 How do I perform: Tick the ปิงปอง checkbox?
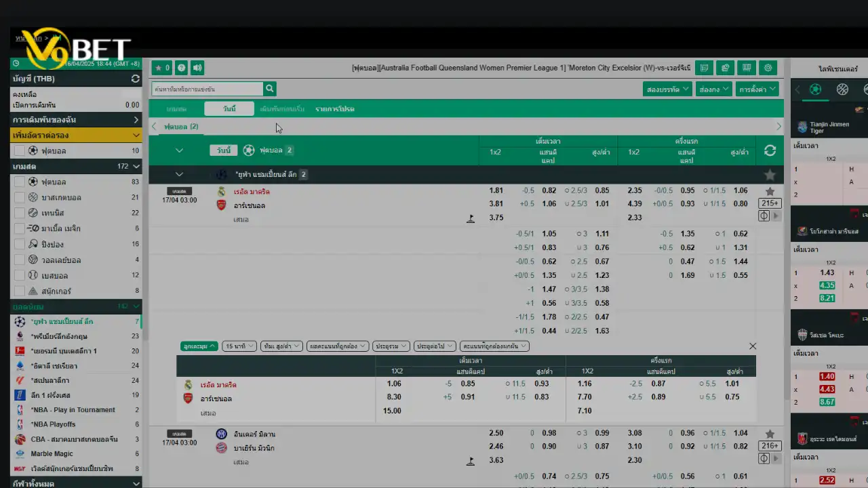[x=20, y=244]
